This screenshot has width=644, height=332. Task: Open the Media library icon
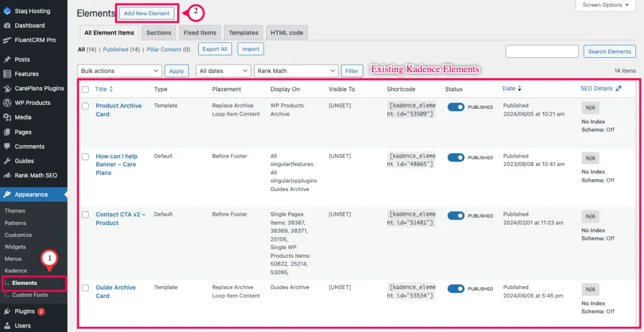coord(7,118)
